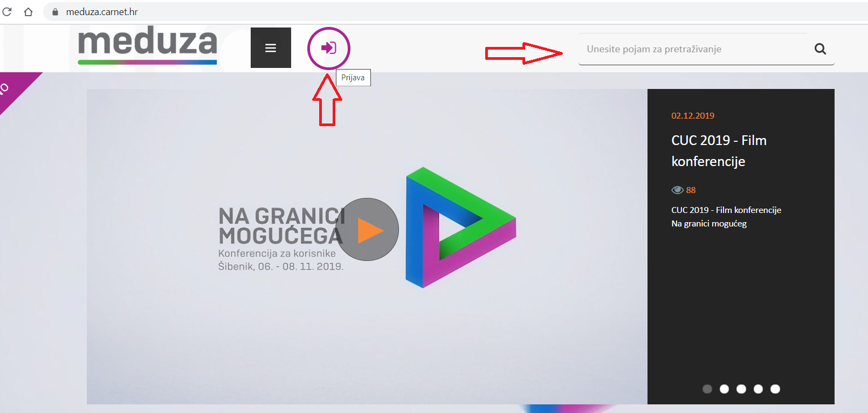
Task: Go to the browser home page icon
Action: 29,11
